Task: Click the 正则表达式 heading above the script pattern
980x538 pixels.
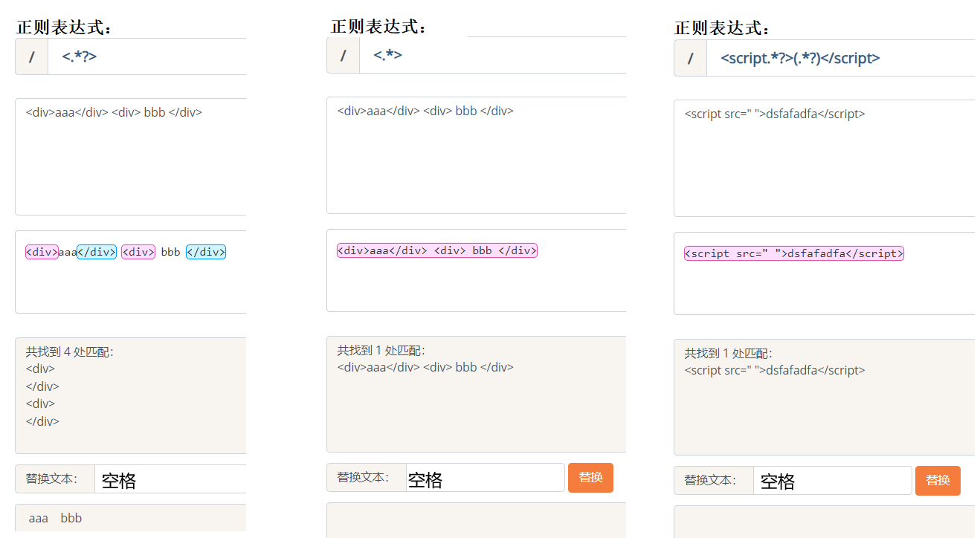Action: (722, 28)
